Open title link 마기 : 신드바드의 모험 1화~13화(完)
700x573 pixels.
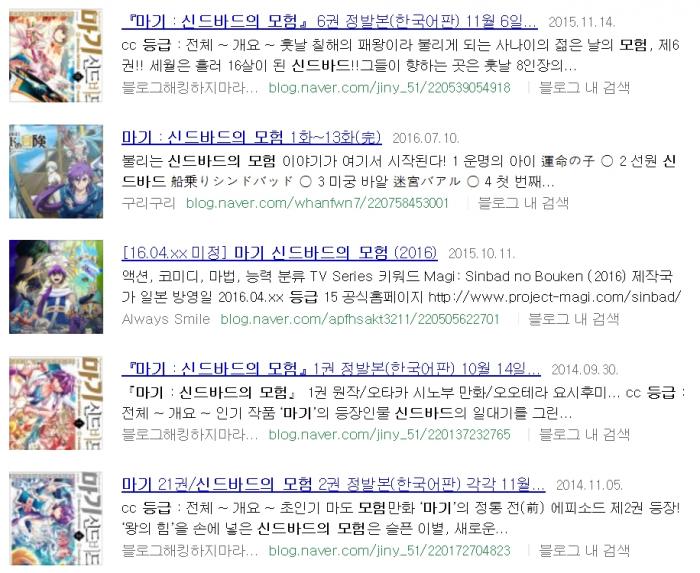coord(251,137)
